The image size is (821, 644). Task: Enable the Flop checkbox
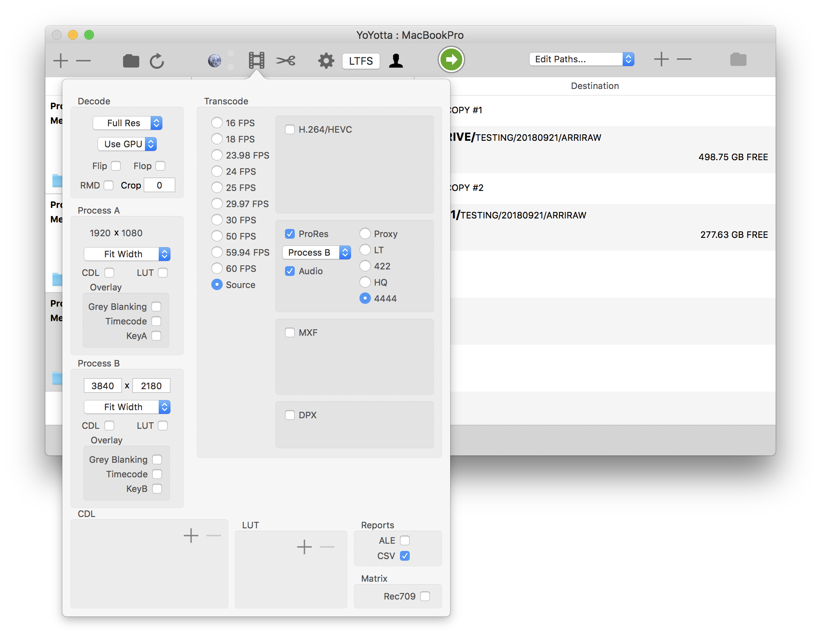click(x=160, y=166)
